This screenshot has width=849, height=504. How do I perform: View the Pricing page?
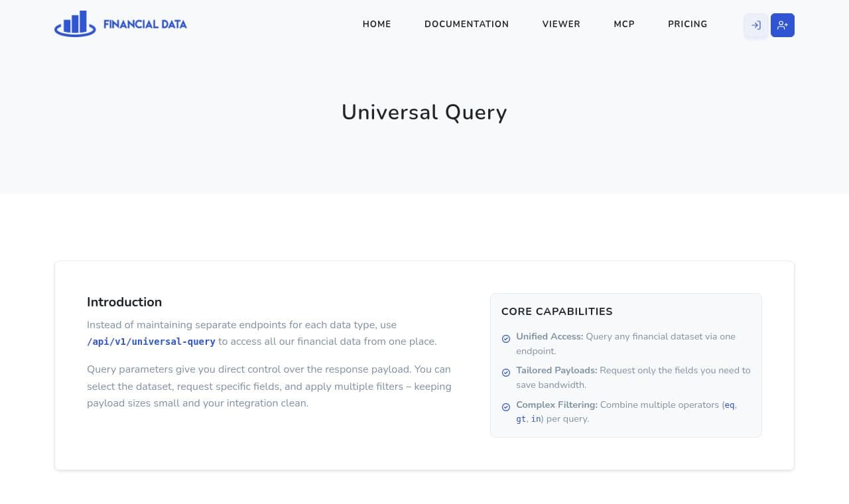(688, 24)
